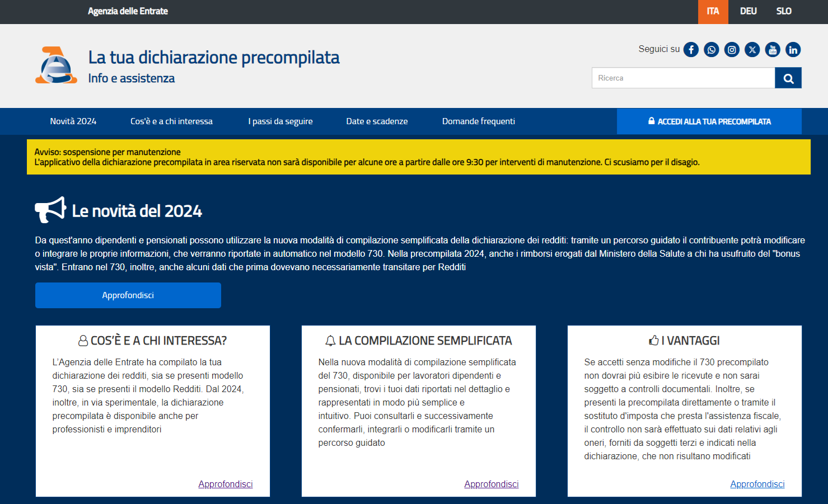This screenshot has width=828, height=504.
Task: Click the Agenzia delle Entrate top link
Action: 128,11
